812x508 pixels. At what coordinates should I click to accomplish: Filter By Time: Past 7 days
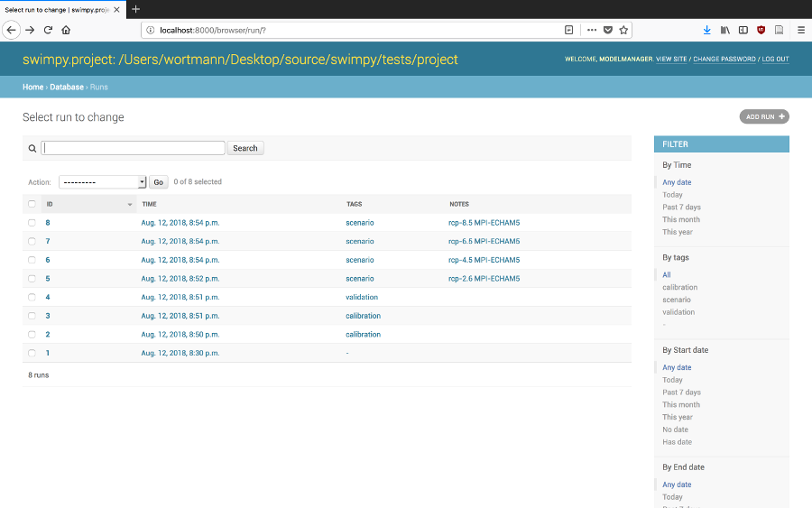(x=681, y=208)
